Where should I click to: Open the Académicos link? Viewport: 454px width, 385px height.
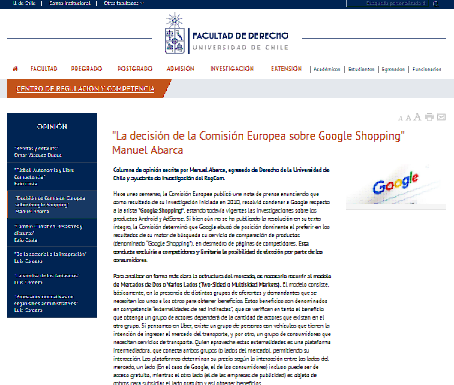click(327, 69)
